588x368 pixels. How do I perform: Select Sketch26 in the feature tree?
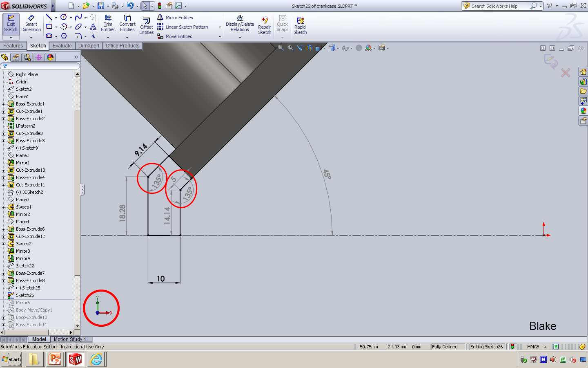25,295
